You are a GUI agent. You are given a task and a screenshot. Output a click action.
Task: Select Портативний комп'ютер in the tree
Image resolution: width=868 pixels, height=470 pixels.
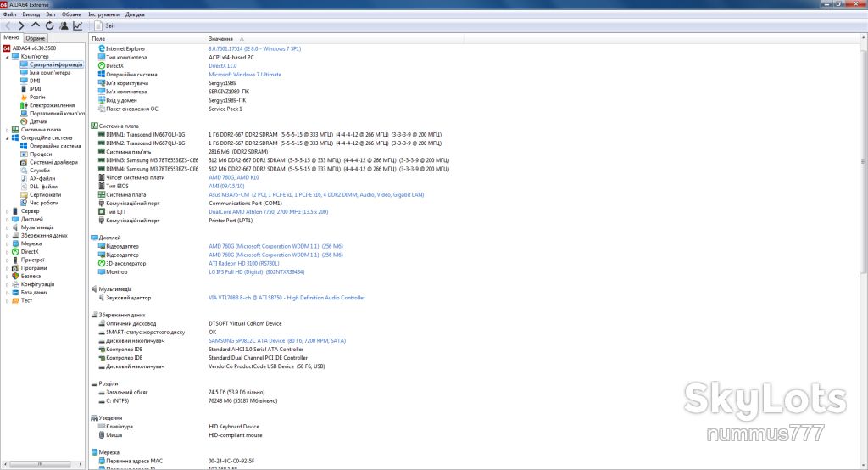coord(57,113)
